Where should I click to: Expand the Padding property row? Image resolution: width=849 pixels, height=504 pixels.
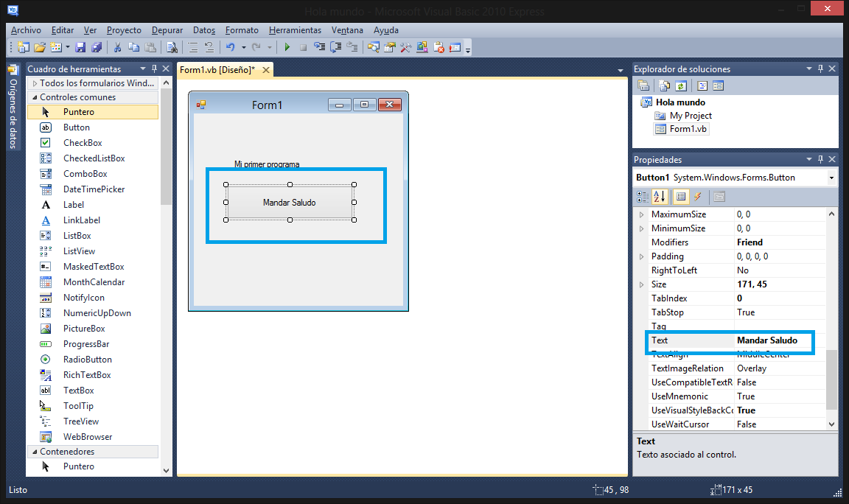point(641,256)
